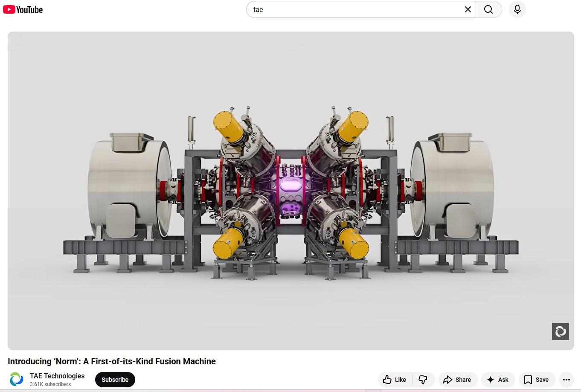The width and height of the screenshot is (581, 392).
Task: Click the 'YouTube' wordmark text
Action: pos(29,10)
